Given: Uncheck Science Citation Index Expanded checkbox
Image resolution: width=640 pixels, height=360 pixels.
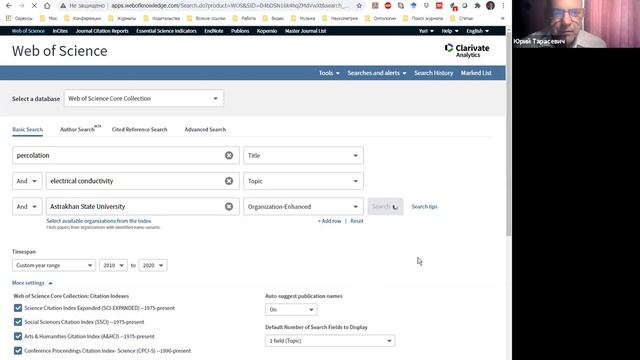Looking at the screenshot, I should point(18,308).
